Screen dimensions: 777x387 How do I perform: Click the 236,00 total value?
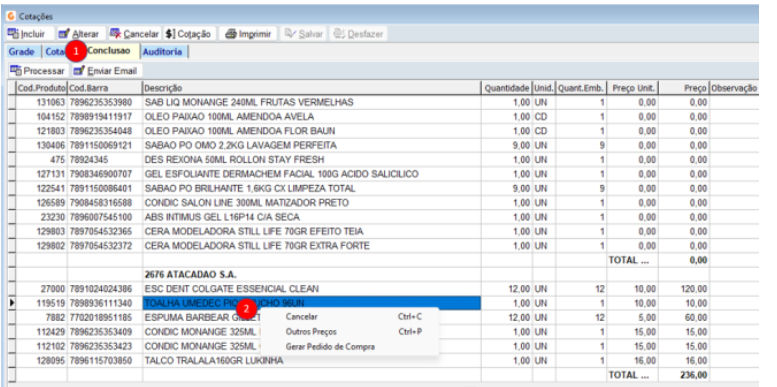[694, 376]
